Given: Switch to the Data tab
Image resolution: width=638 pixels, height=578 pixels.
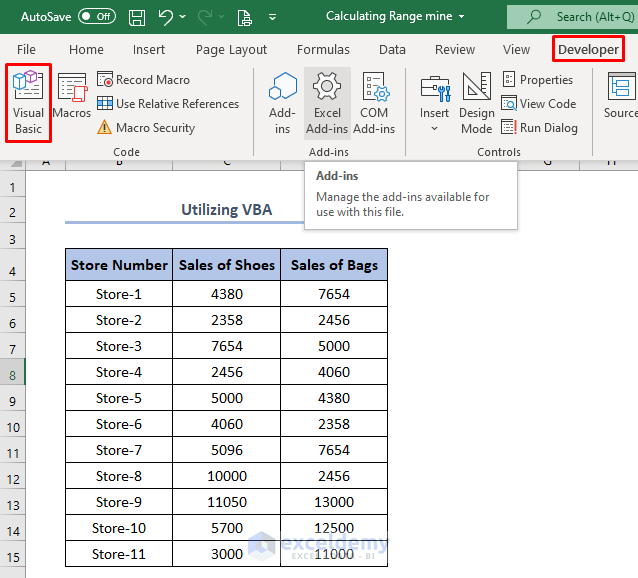Looking at the screenshot, I should click(392, 50).
